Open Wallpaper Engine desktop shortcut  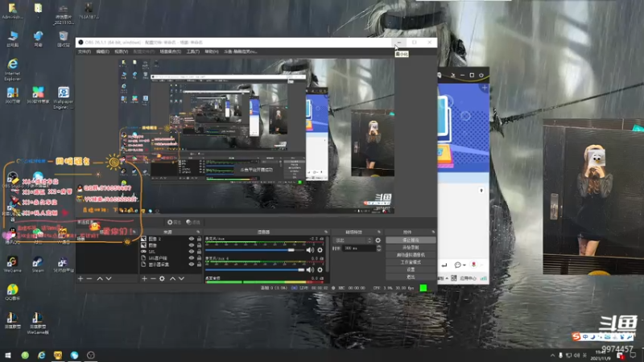(x=63, y=97)
